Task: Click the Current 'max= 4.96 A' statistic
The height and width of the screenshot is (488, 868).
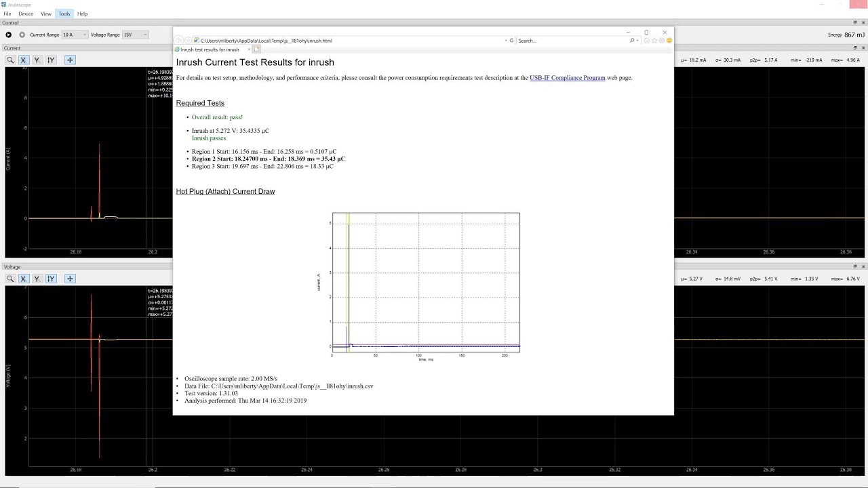Action: (x=844, y=60)
